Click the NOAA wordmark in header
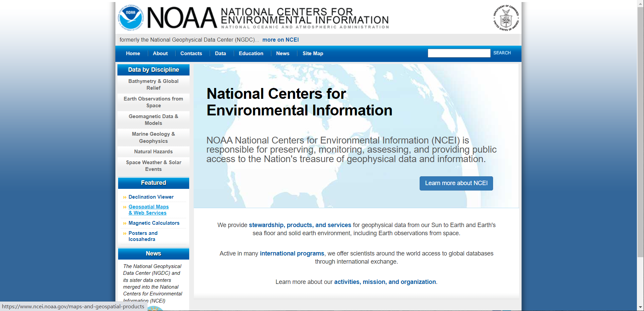Image resolution: width=644 pixels, height=311 pixels. pos(182,18)
